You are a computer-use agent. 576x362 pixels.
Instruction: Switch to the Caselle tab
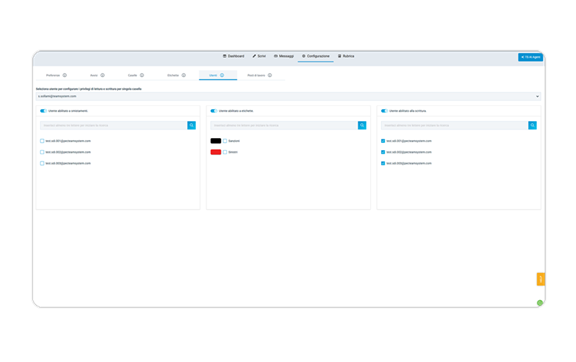pos(132,75)
